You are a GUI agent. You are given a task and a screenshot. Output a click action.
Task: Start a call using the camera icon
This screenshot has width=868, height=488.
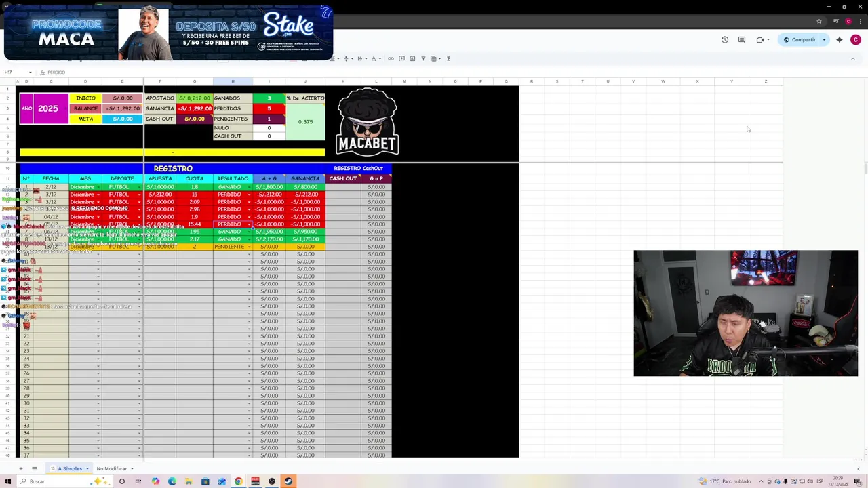click(759, 40)
